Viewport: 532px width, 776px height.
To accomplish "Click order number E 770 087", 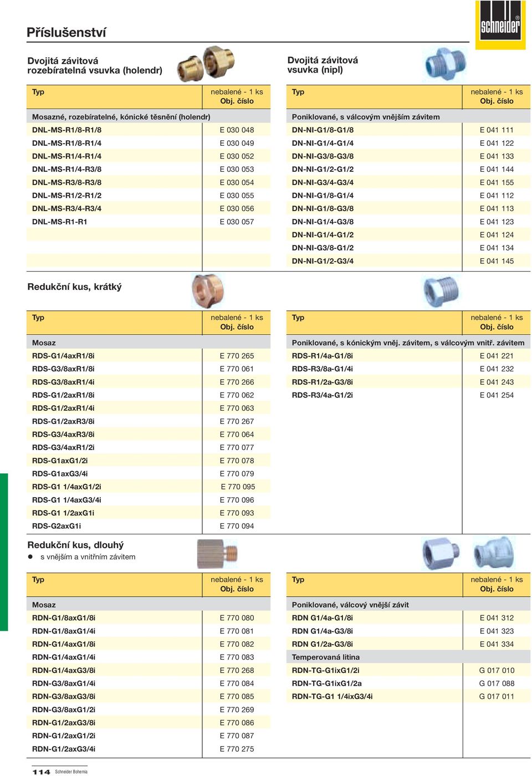I will click(x=237, y=736).
